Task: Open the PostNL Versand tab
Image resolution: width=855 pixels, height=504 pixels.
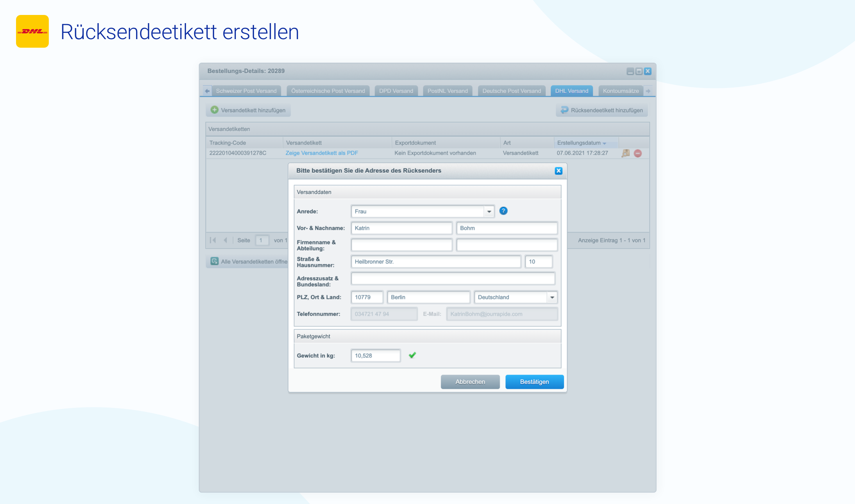Action: [447, 91]
